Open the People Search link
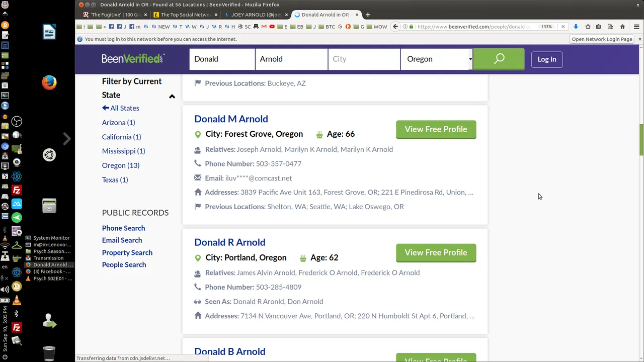This screenshot has height=362, width=644. (124, 264)
